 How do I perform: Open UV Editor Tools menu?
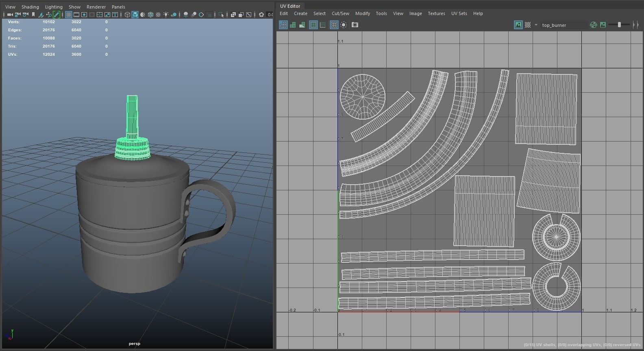pyautogui.click(x=381, y=13)
